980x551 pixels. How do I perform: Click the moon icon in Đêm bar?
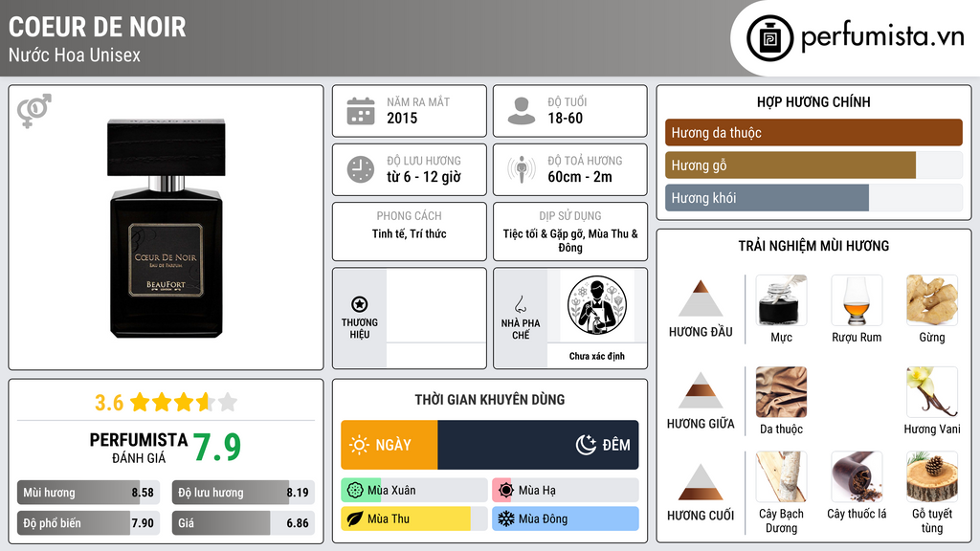coord(586,445)
